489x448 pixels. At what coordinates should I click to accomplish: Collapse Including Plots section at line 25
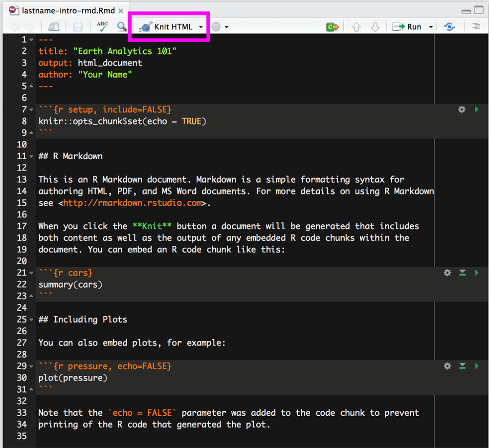(31, 320)
